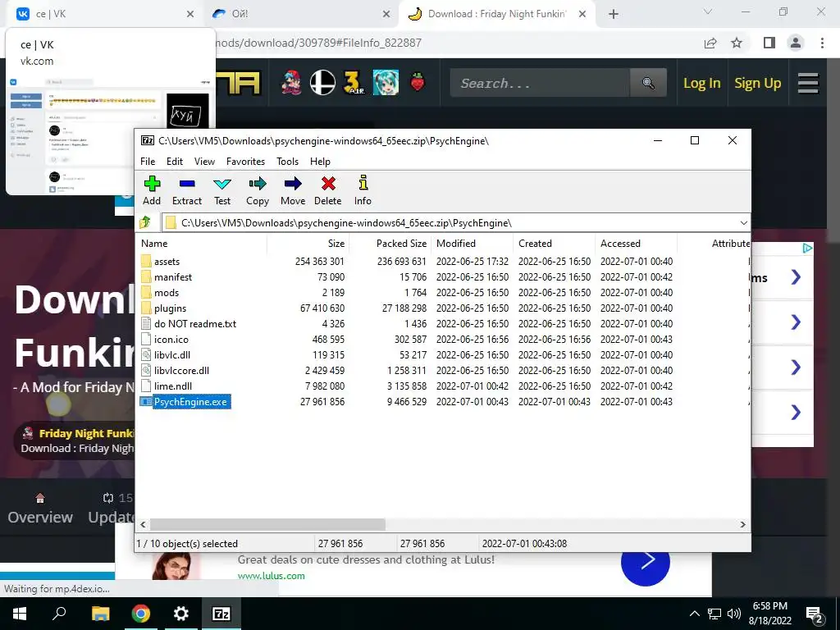The image size is (840, 630).
Task: Open Settings gear on the taskbar
Action: (181, 614)
